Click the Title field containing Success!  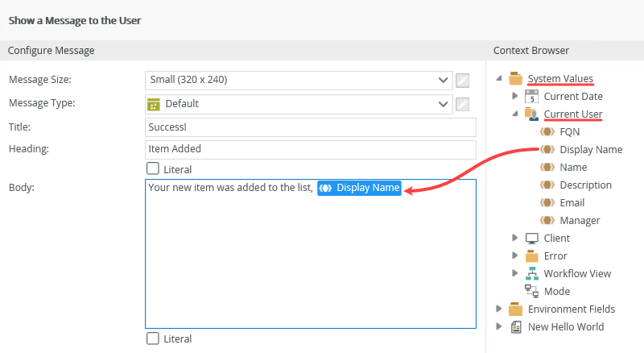[x=311, y=127]
